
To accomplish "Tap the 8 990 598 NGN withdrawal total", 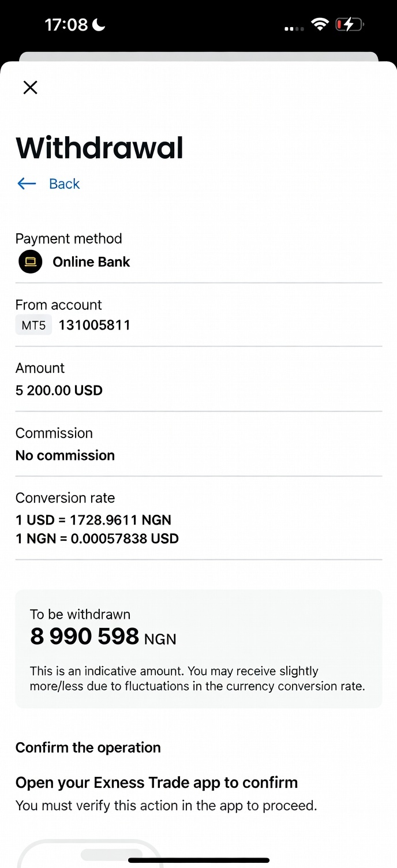I will point(103,637).
